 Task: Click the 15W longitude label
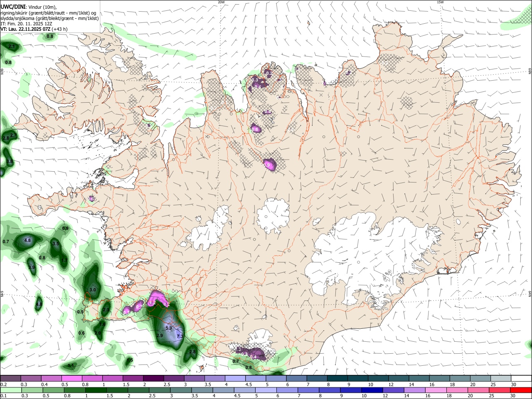[440, 2]
